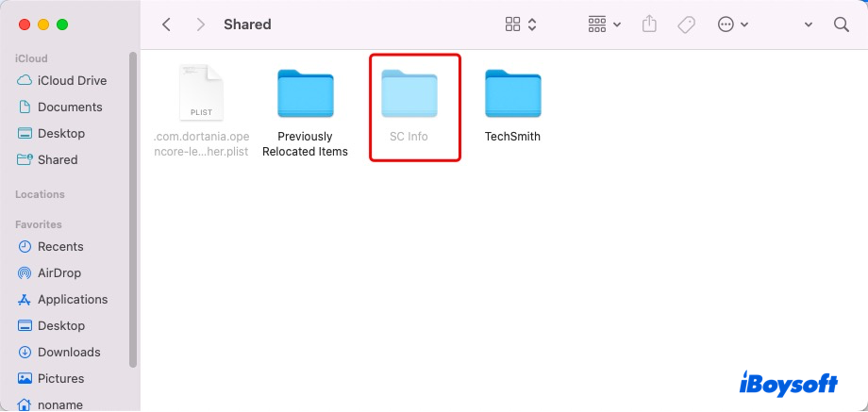Image resolution: width=868 pixels, height=412 pixels.
Task: Select the TechSmith folder
Action: [x=512, y=105]
